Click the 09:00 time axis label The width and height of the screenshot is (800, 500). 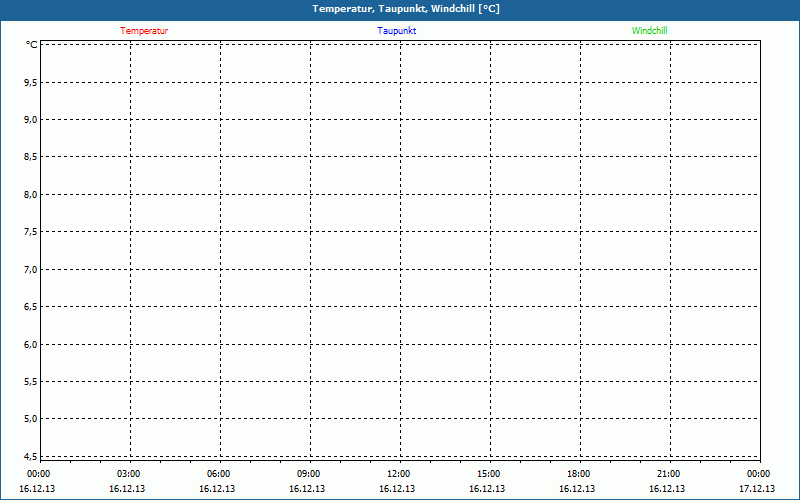coord(309,474)
